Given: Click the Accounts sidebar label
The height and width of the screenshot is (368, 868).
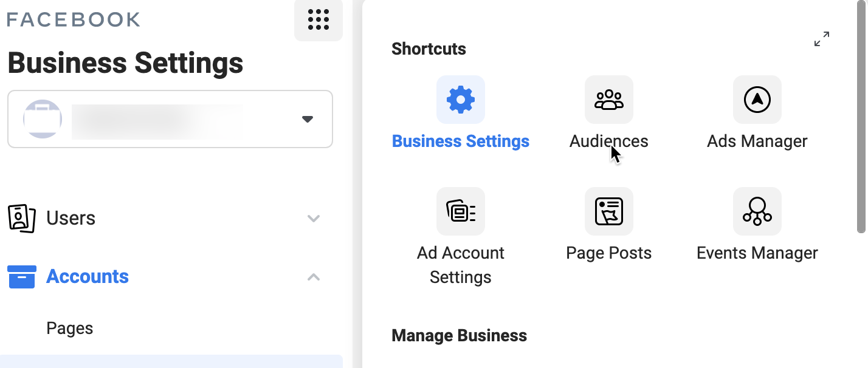Looking at the screenshot, I should [88, 276].
